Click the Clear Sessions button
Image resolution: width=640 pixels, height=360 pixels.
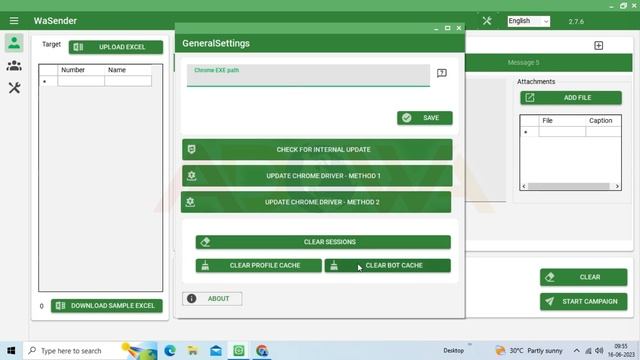323,242
